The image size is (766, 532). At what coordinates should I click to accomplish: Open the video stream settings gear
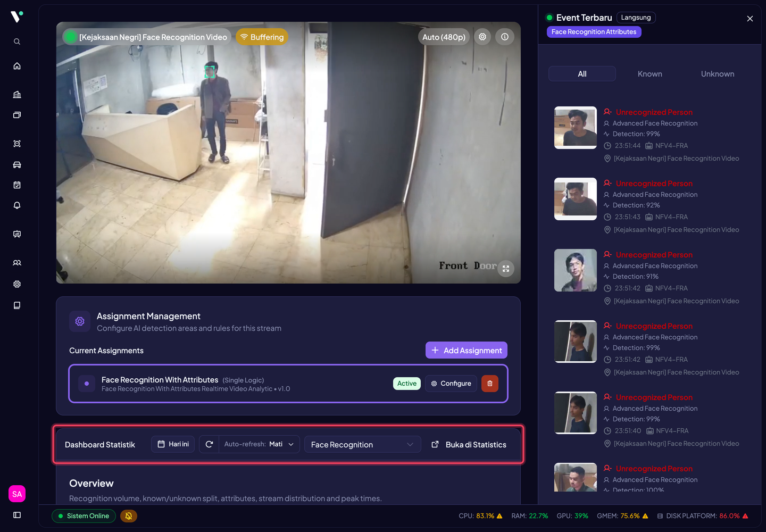pyautogui.click(x=482, y=37)
